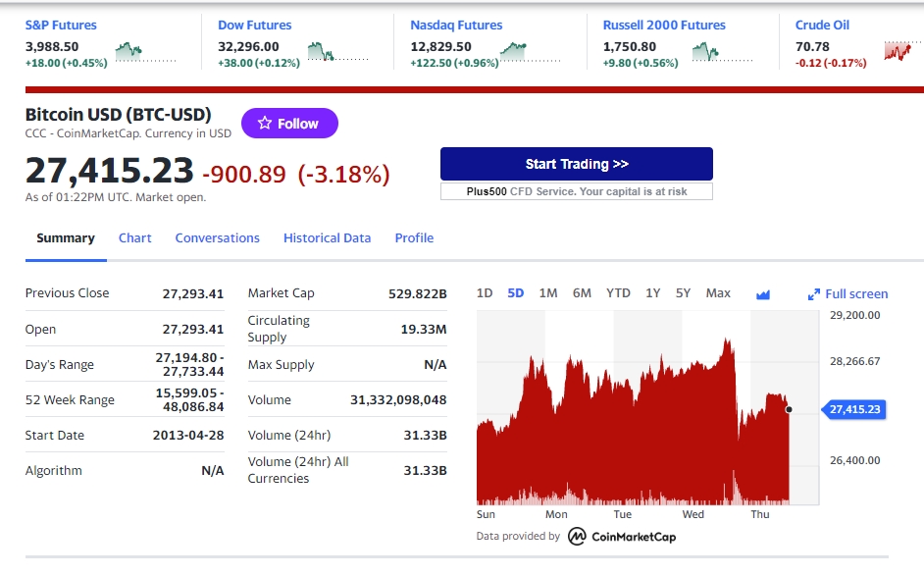Image resolution: width=924 pixels, height=575 pixels.
Task: Click the Nasdaq Futures change +122.50 (+0.96%)
Action: click(x=454, y=63)
